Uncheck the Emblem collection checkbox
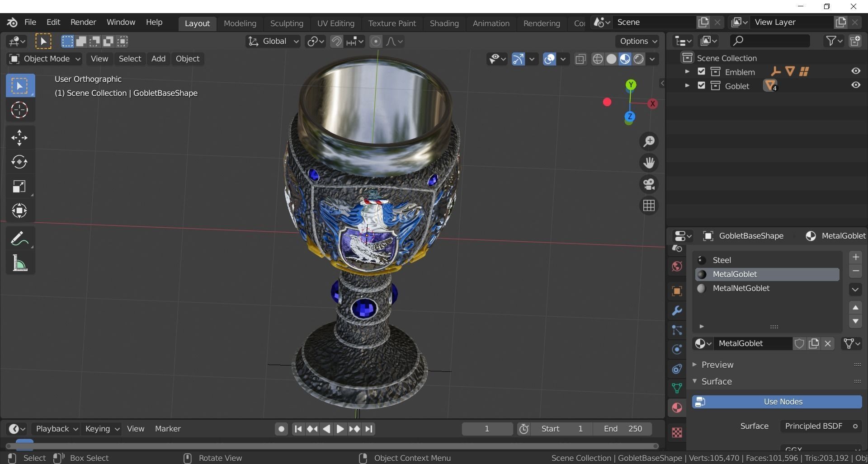868x464 pixels. 701,71
